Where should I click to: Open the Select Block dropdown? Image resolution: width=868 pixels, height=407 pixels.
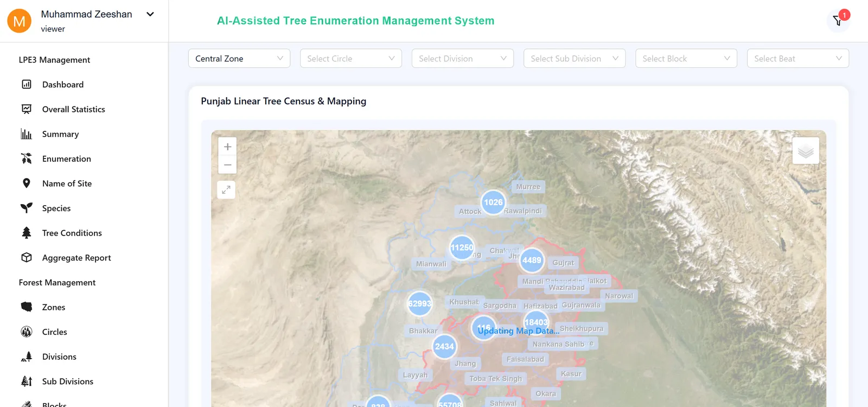(x=686, y=59)
